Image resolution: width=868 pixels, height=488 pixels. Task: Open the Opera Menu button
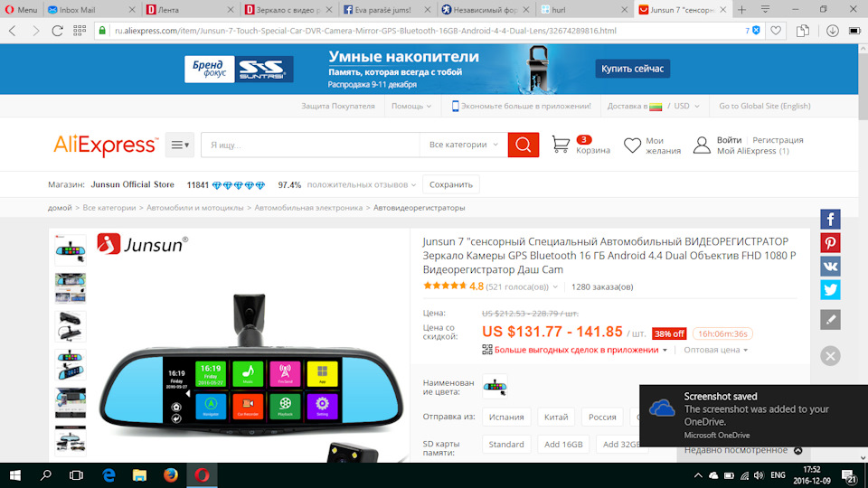[x=22, y=9]
